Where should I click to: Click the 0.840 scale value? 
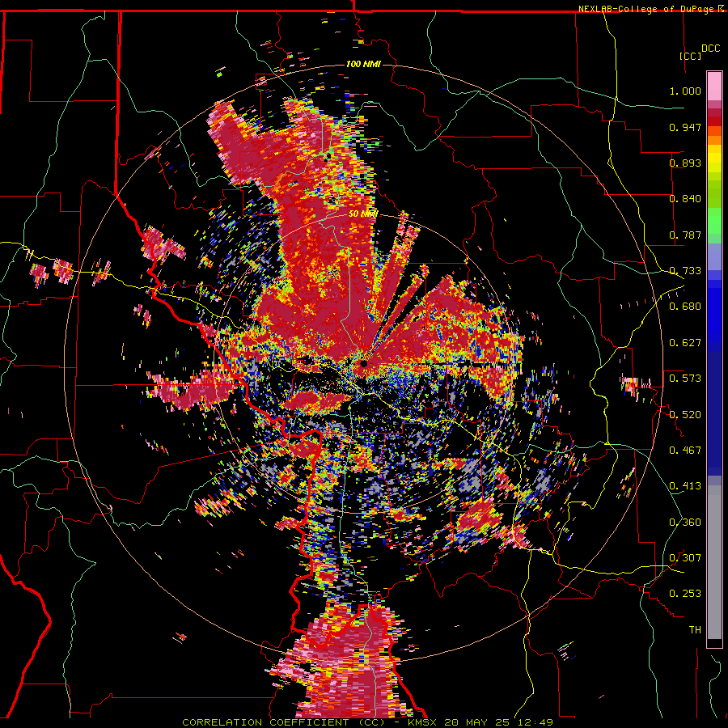(x=685, y=199)
